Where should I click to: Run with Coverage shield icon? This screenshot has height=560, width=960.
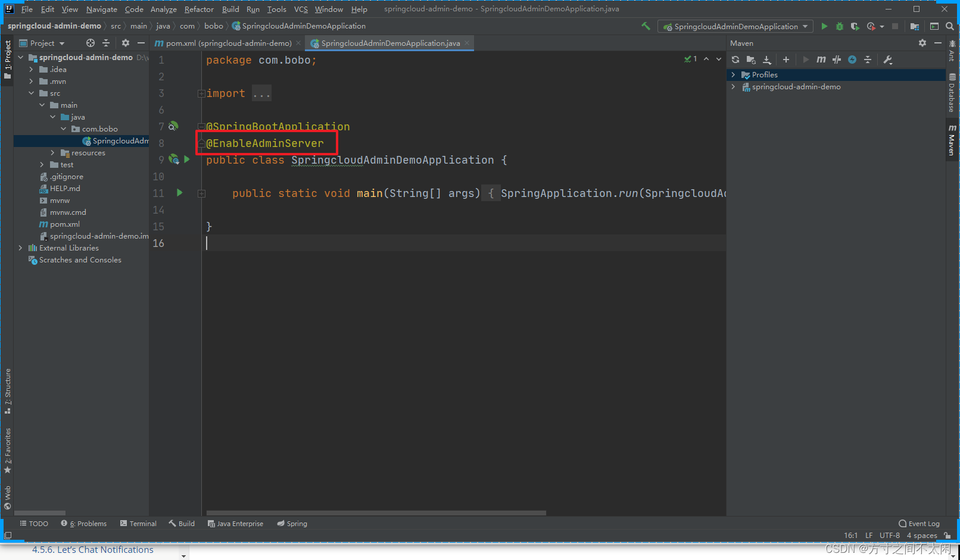click(855, 26)
